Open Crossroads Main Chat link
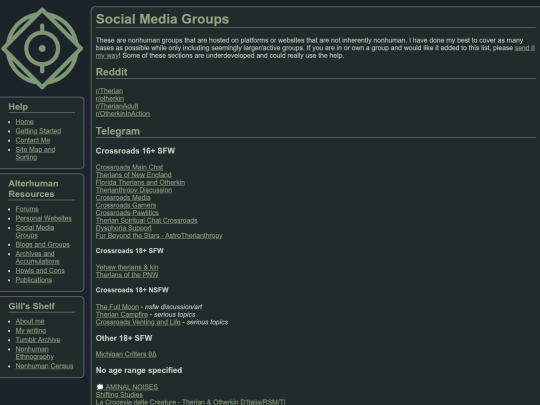 129,167
